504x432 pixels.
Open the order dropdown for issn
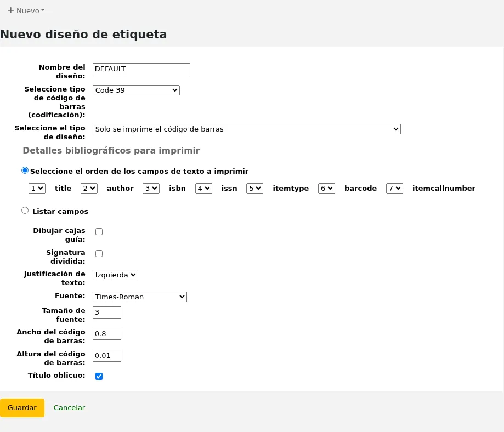pos(204,189)
